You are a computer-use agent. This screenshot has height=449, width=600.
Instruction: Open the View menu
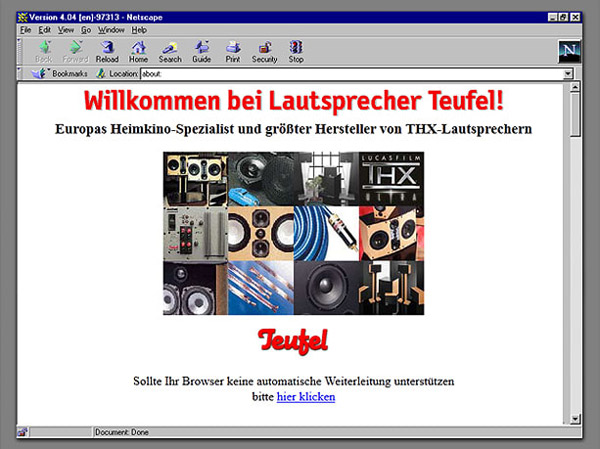click(x=66, y=30)
